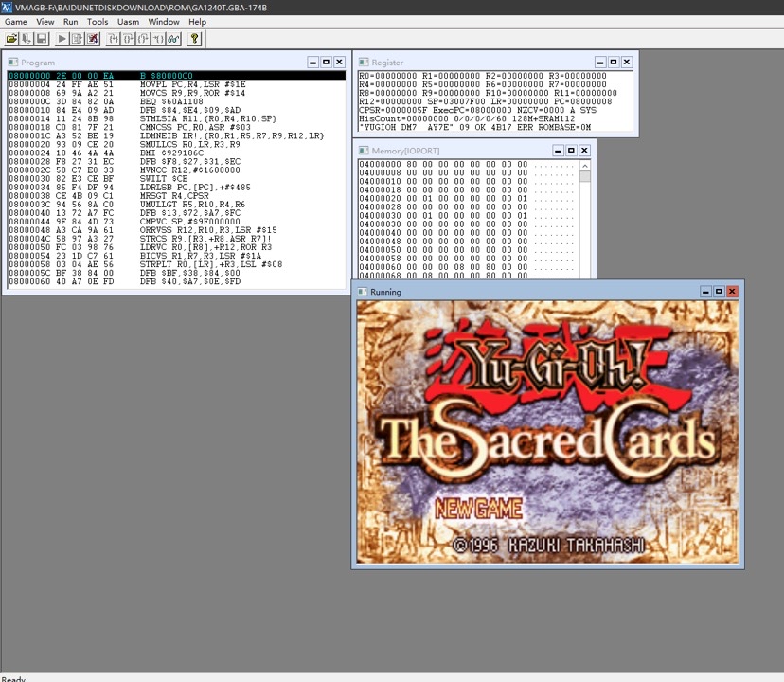This screenshot has height=682, width=784.
Task: Select line 08000024 BMI $929186C
Action: 176,153
